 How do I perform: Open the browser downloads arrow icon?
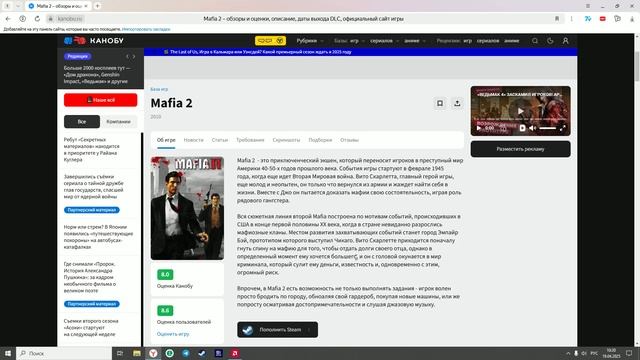point(632,19)
